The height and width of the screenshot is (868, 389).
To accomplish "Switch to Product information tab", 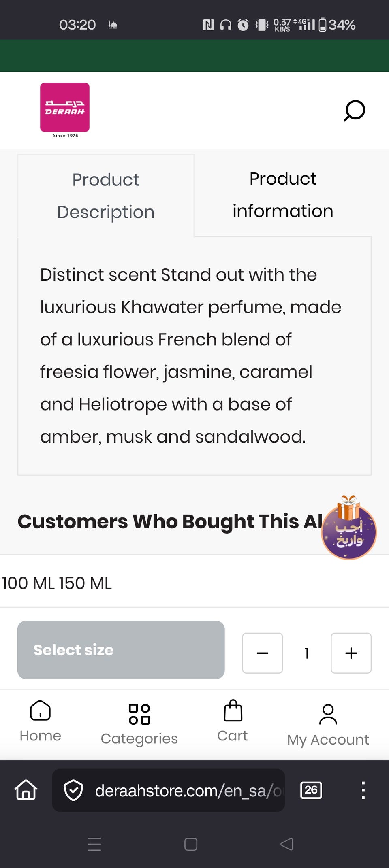I will click(283, 195).
